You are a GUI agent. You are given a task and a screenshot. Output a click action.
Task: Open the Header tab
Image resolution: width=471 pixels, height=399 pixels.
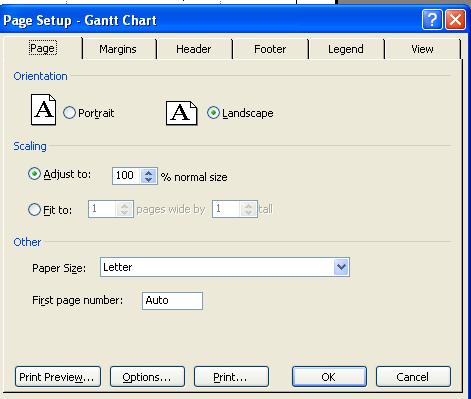(x=194, y=49)
